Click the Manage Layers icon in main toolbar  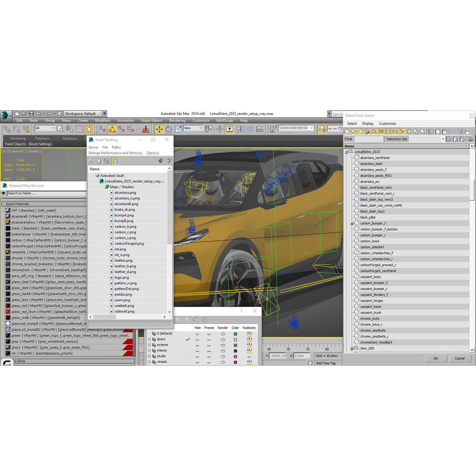pyautogui.click(x=322, y=129)
